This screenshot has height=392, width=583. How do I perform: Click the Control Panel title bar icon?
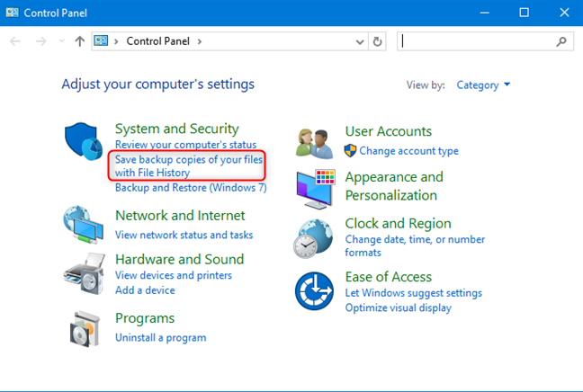(13, 13)
